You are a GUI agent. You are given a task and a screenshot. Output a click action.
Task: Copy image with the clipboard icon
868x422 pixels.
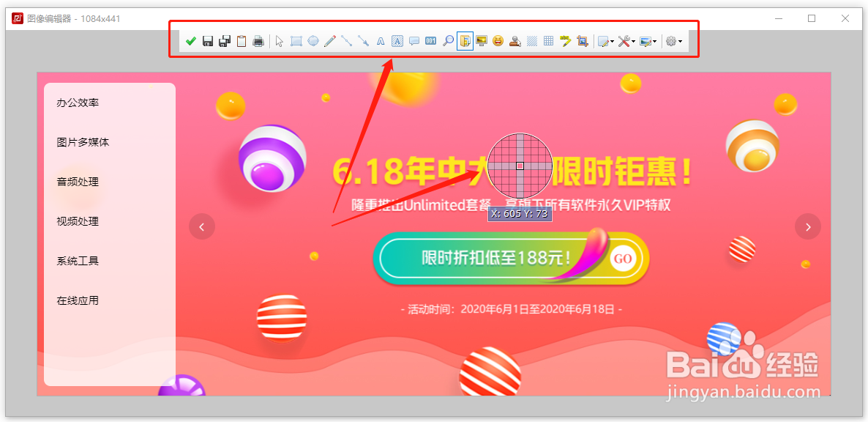242,41
